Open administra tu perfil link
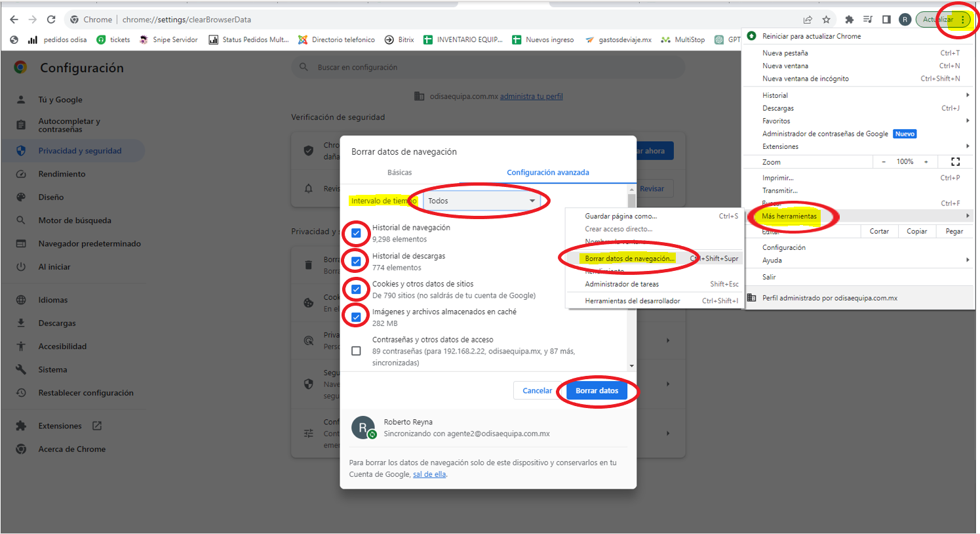Viewport: 980px width, 534px height. [532, 96]
